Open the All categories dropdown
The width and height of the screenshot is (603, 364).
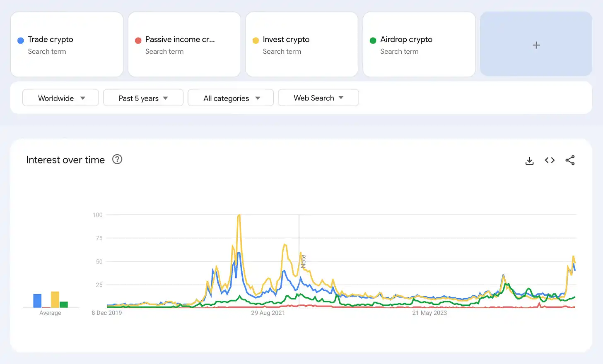pyautogui.click(x=231, y=98)
